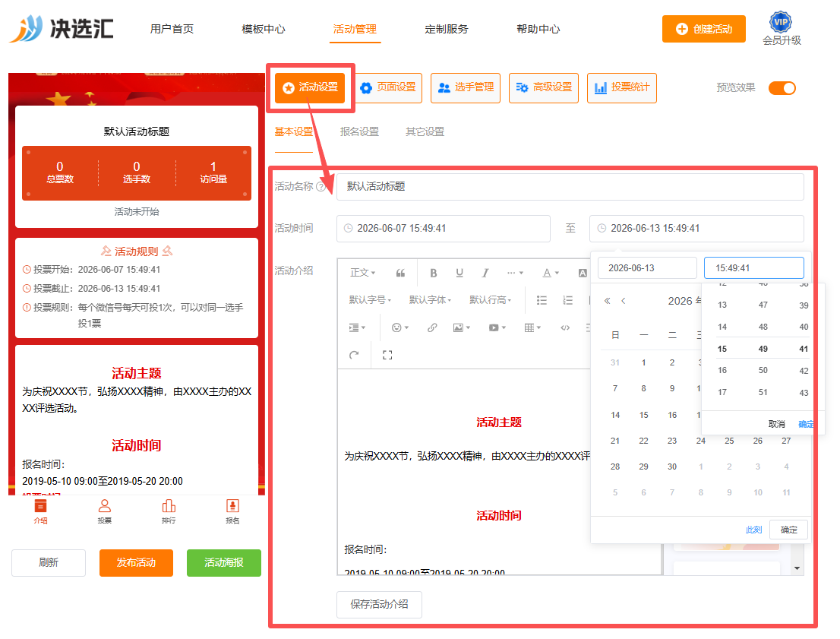This screenshot has width=840, height=639.
Task: Open the 高级设置 section
Action: click(x=544, y=87)
